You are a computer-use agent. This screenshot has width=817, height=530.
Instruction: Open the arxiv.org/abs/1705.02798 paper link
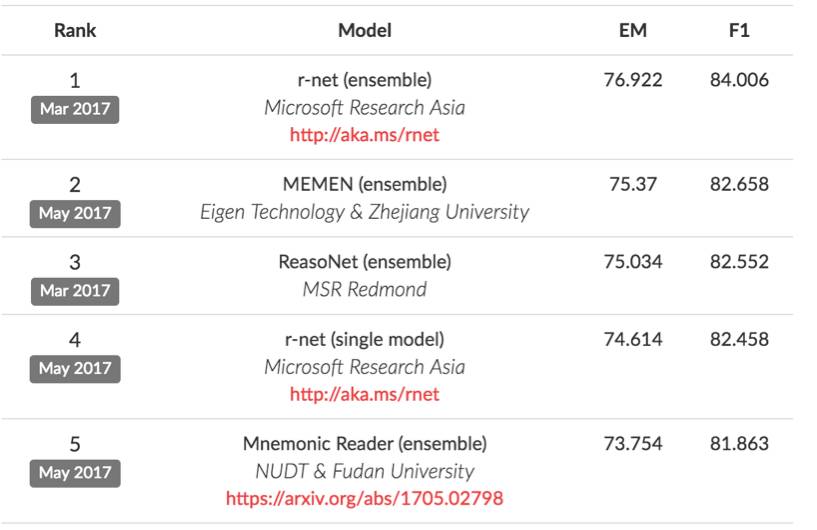[x=364, y=498]
